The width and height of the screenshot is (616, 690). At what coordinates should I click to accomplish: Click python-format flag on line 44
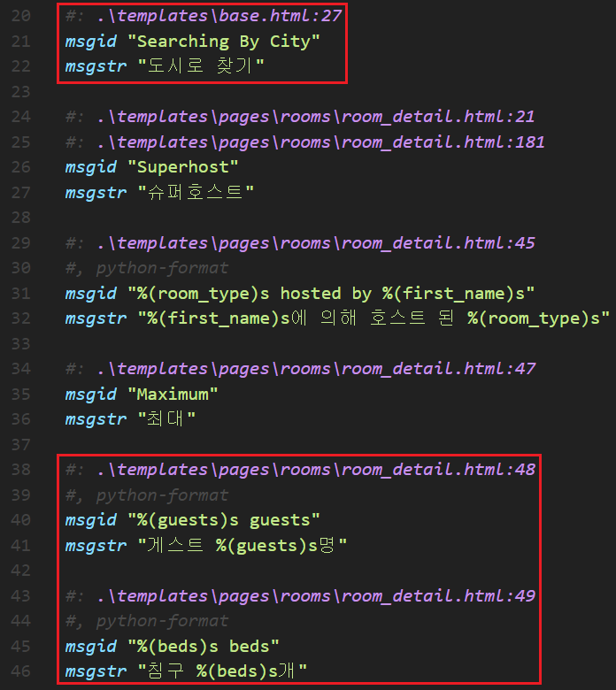pyautogui.click(x=147, y=621)
